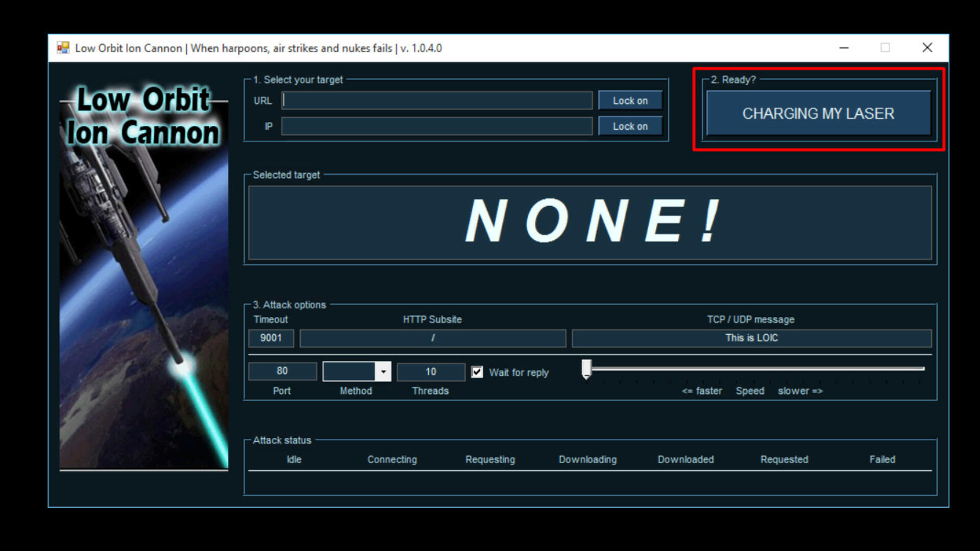
Task: Click the 'Method' label below the dropdown
Action: coord(356,391)
